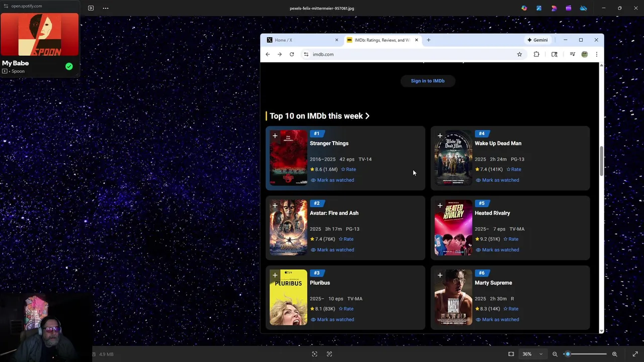Add Marty Supreme to watchlist plus icon
644x362 pixels.
tap(440, 276)
